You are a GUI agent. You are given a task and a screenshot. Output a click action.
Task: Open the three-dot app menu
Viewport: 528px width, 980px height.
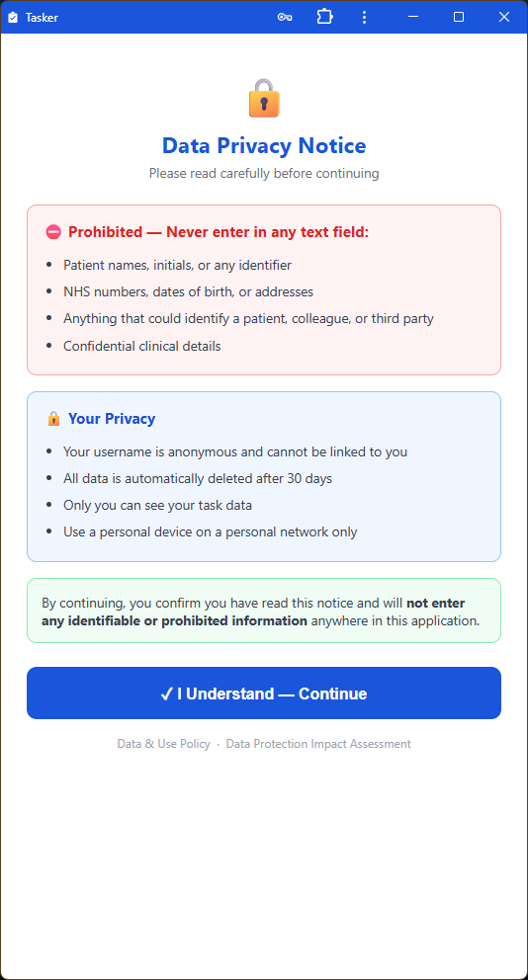pyautogui.click(x=364, y=18)
